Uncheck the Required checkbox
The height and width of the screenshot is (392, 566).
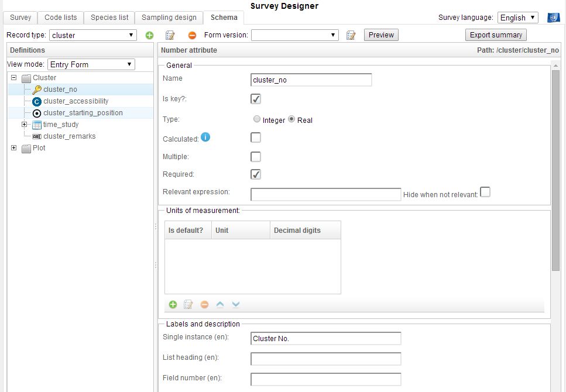pos(256,174)
